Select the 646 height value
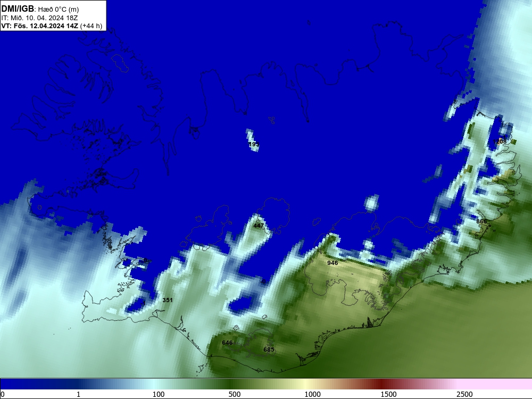Image resolution: width=532 pixels, height=399 pixels. (x=227, y=343)
